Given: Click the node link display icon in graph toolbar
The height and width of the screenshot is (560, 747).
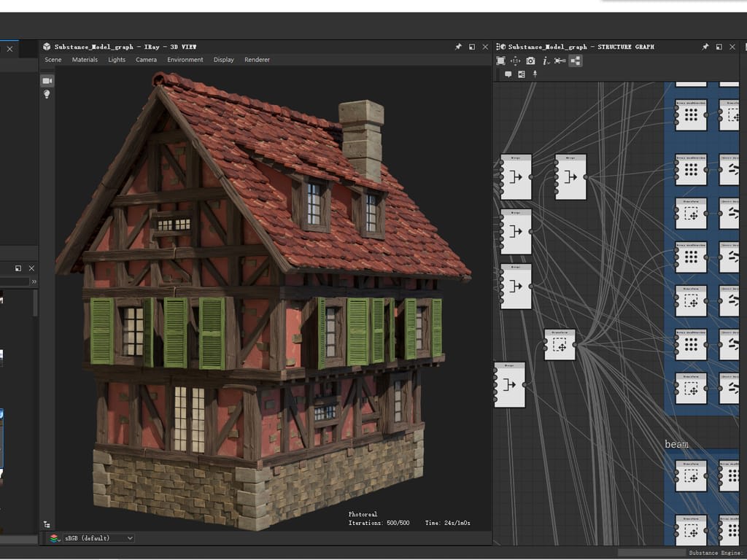Looking at the screenshot, I should tap(560, 61).
